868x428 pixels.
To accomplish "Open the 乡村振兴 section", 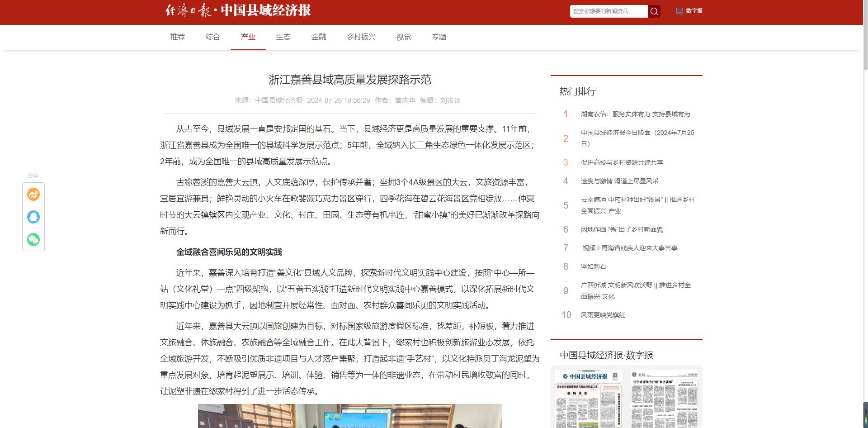I will click(x=361, y=37).
